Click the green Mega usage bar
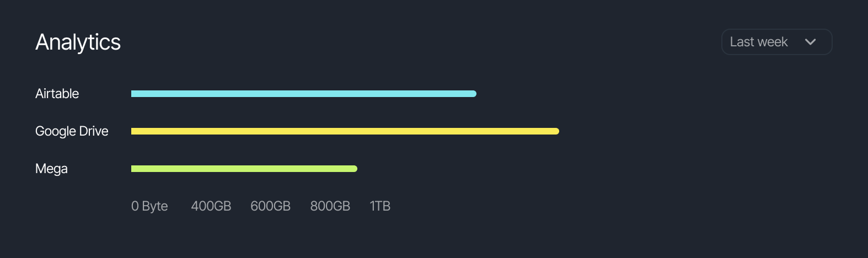The width and height of the screenshot is (868, 258). tap(244, 169)
